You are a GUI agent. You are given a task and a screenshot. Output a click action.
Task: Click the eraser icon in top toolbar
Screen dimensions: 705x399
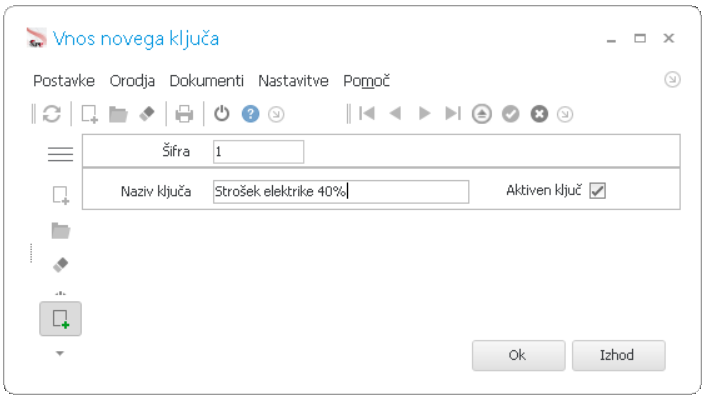click(147, 114)
